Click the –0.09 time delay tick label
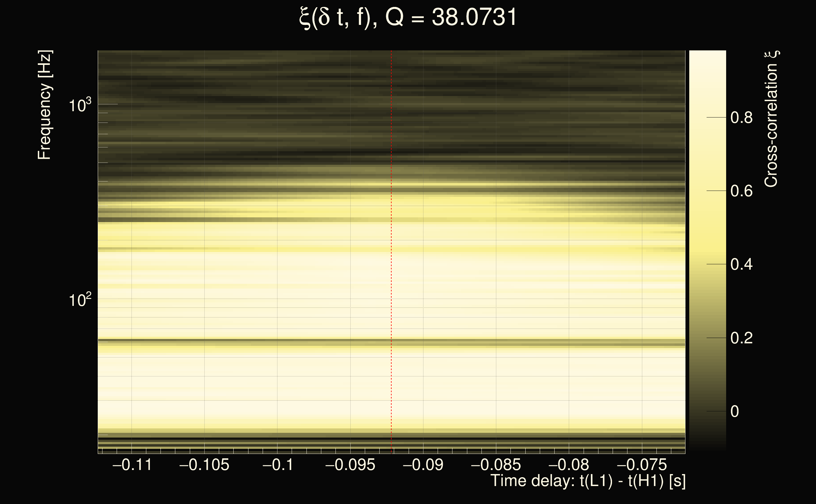Screen dimensions: 816x504 423,465
